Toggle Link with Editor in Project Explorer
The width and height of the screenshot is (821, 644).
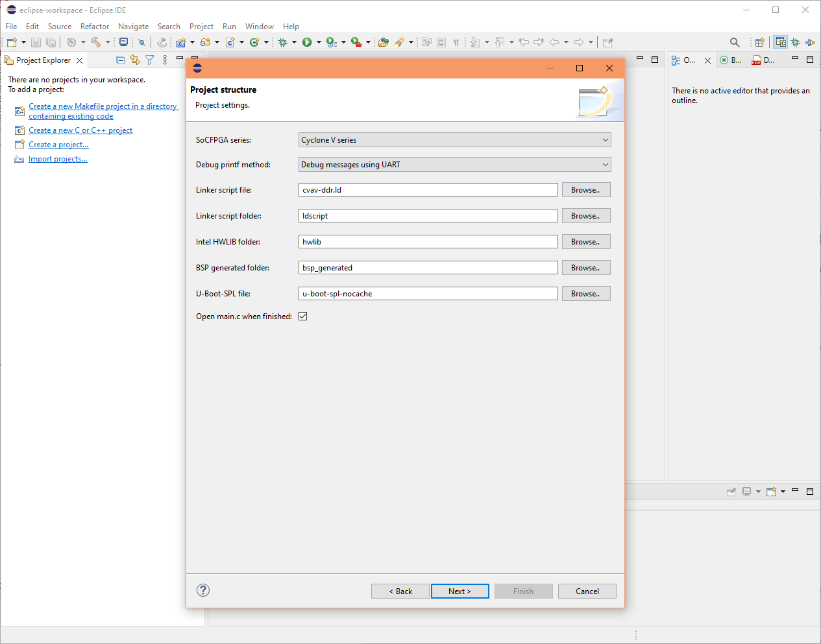click(x=135, y=60)
